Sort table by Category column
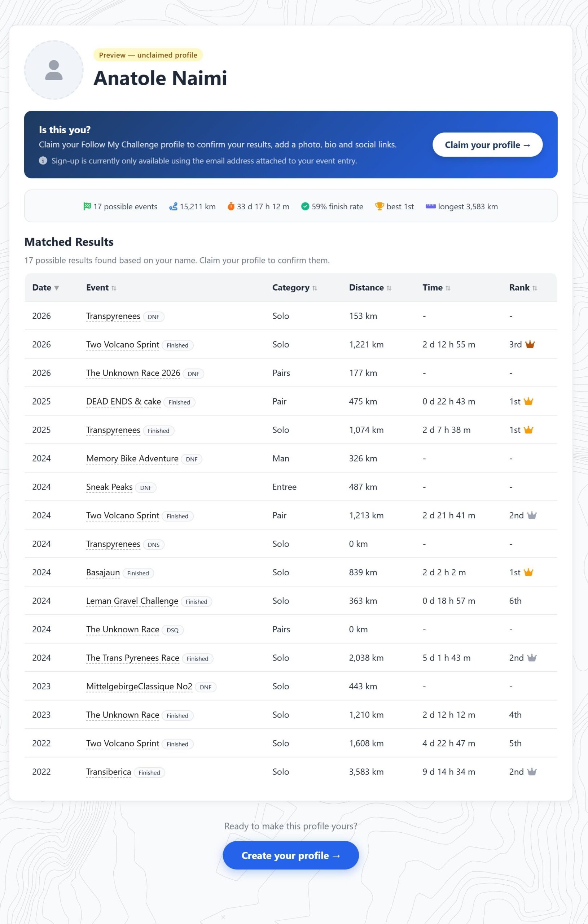 tap(295, 287)
